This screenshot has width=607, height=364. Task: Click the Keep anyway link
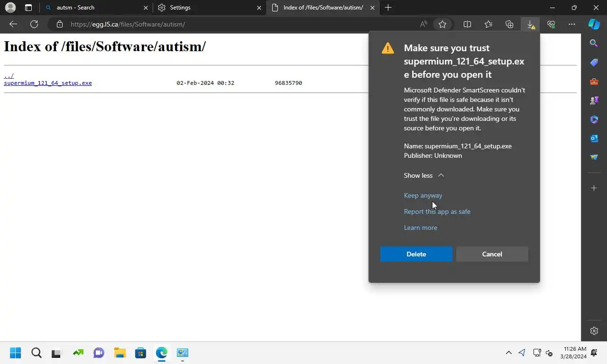pyautogui.click(x=423, y=195)
